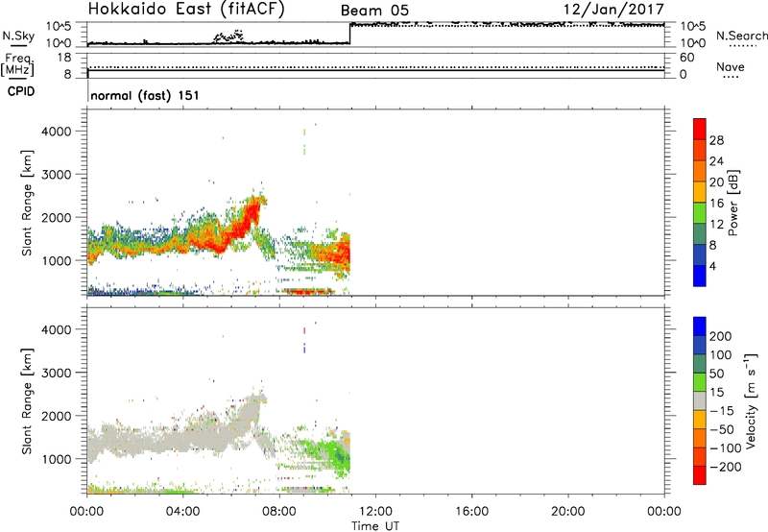Click the velocity panel 'Slant Range [km]' label

(x=27, y=401)
